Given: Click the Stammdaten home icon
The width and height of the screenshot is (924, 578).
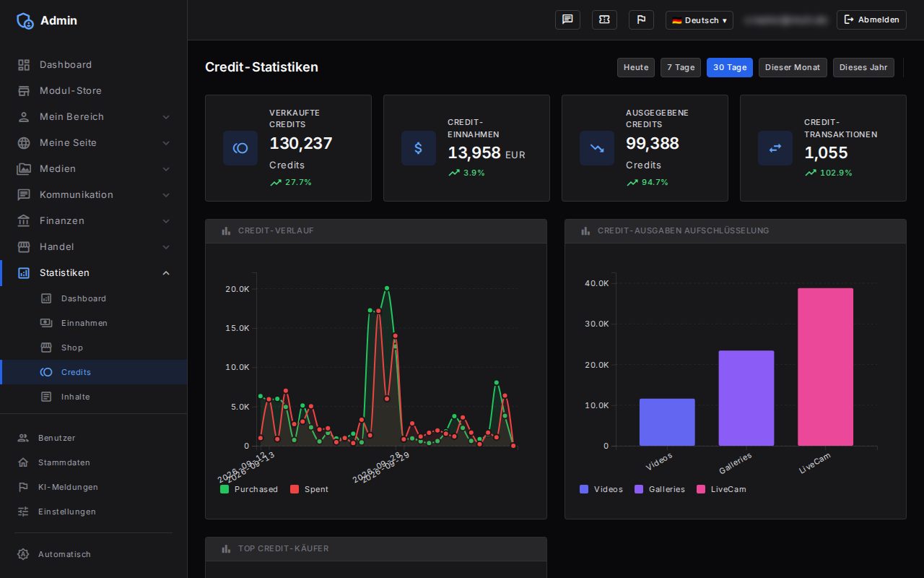Looking at the screenshot, I should [x=23, y=462].
